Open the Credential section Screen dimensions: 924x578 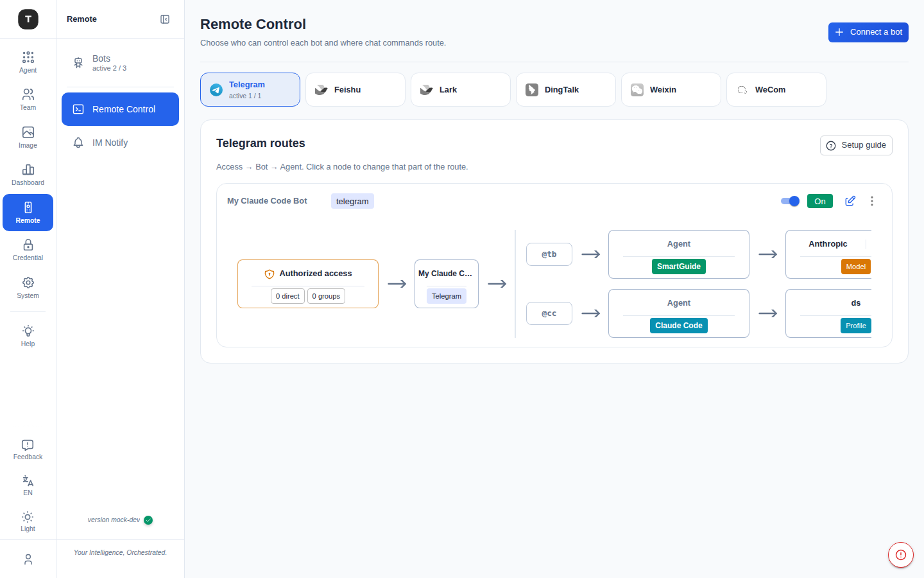[28, 250]
